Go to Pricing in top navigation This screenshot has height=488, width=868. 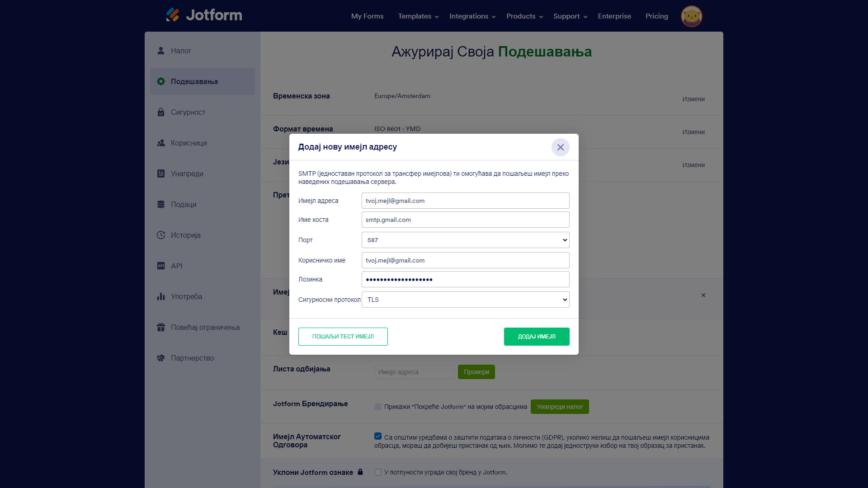point(656,16)
